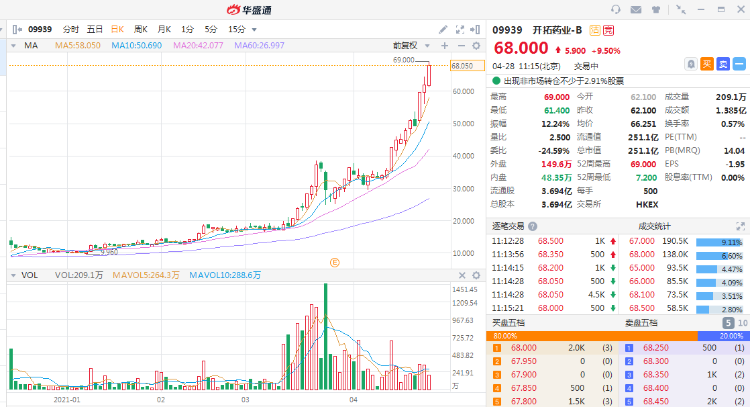
Task: Click the latest red candlestick near 69.000
Action: [x=429, y=75]
